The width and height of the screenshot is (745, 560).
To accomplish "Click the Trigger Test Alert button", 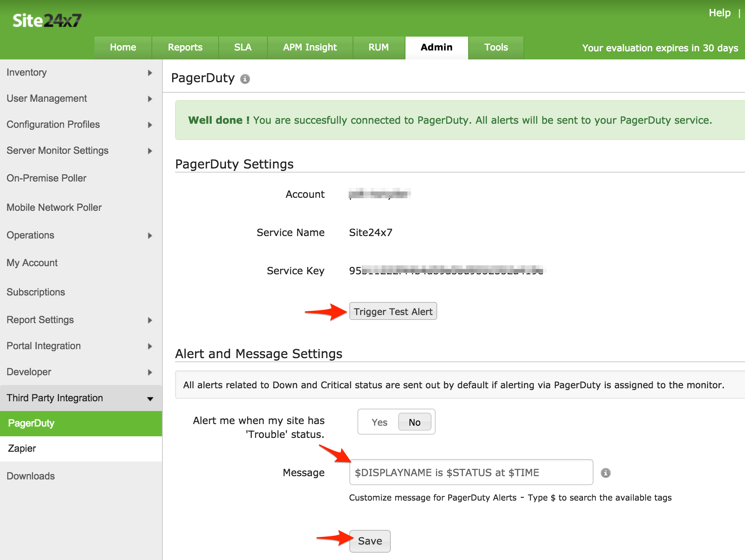I will [x=392, y=311].
